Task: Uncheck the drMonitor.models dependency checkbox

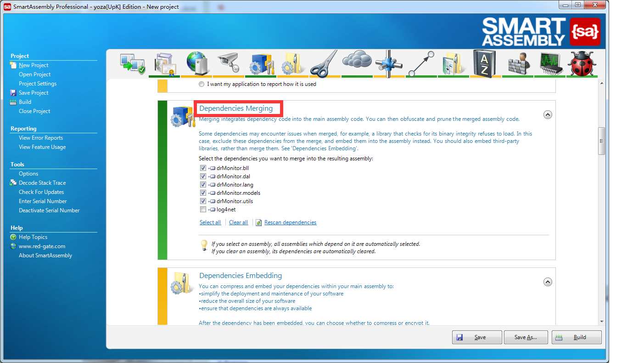Action: [x=203, y=193]
